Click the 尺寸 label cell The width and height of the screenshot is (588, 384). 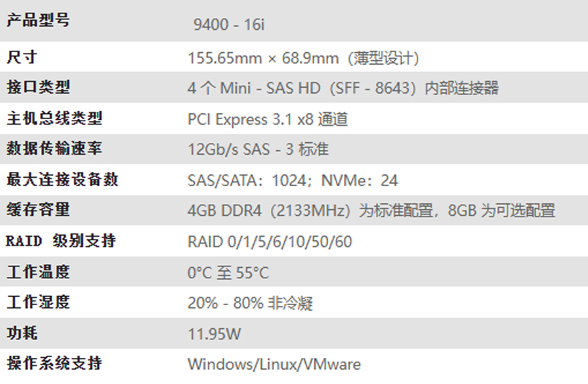click(22, 57)
